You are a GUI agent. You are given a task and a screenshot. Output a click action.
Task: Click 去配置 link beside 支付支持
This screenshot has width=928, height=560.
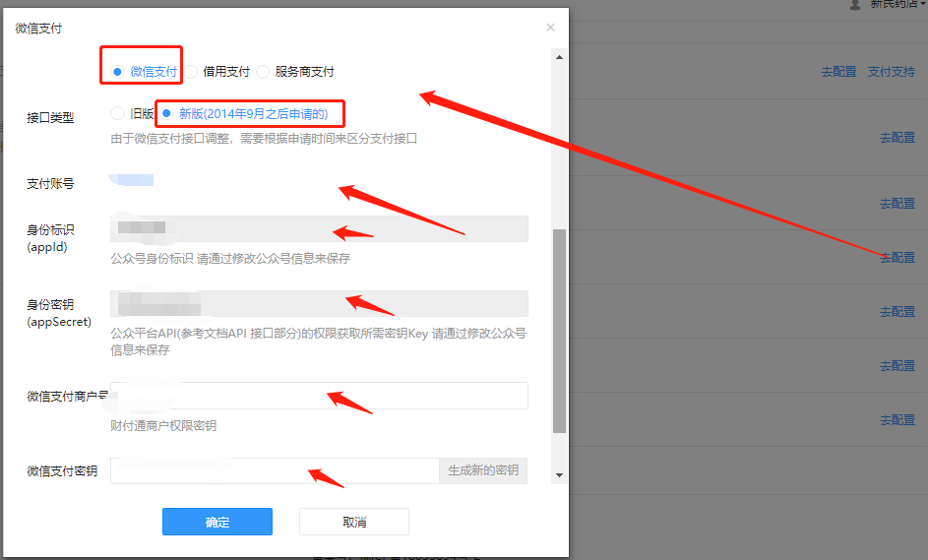point(838,72)
